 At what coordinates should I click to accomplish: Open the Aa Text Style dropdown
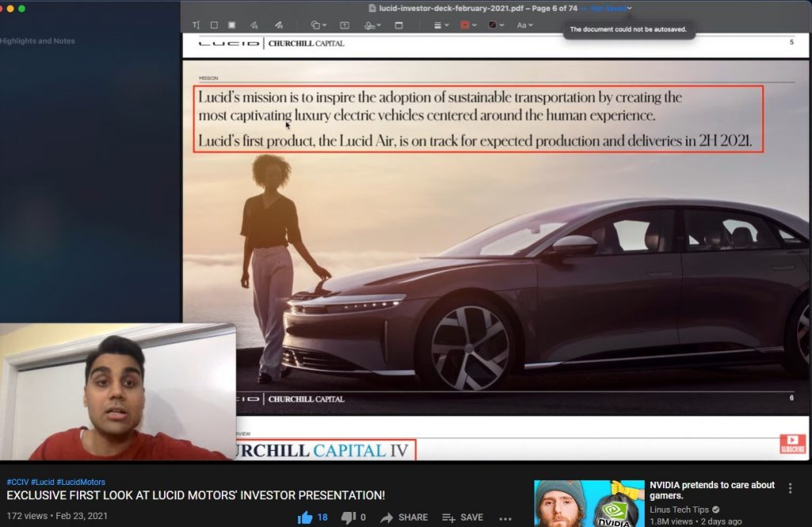(x=525, y=25)
